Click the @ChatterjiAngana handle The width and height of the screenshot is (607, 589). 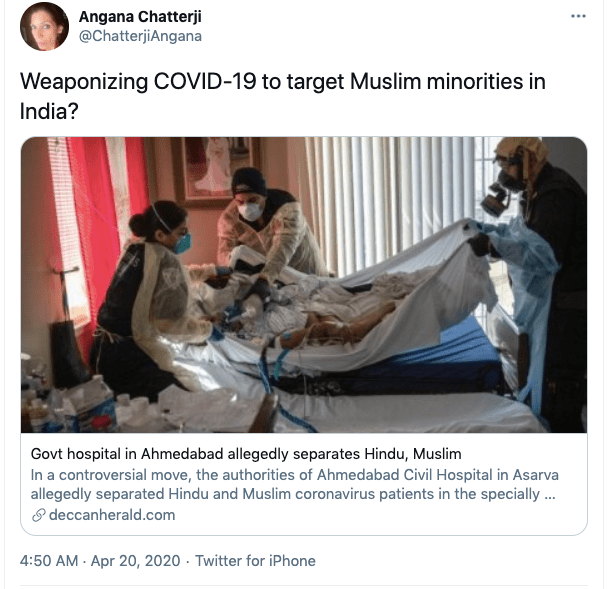140,36
